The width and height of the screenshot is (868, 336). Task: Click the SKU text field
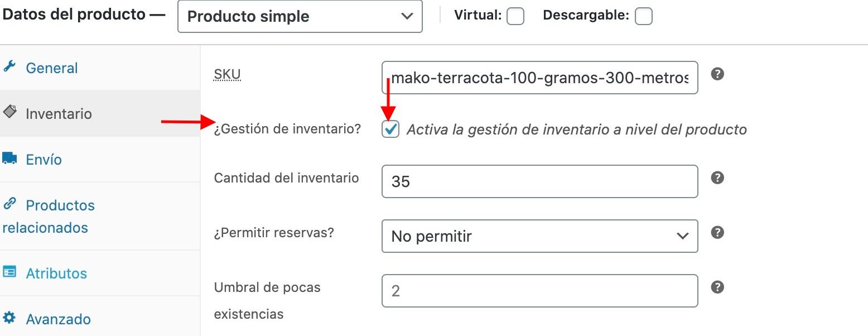pos(540,78)
